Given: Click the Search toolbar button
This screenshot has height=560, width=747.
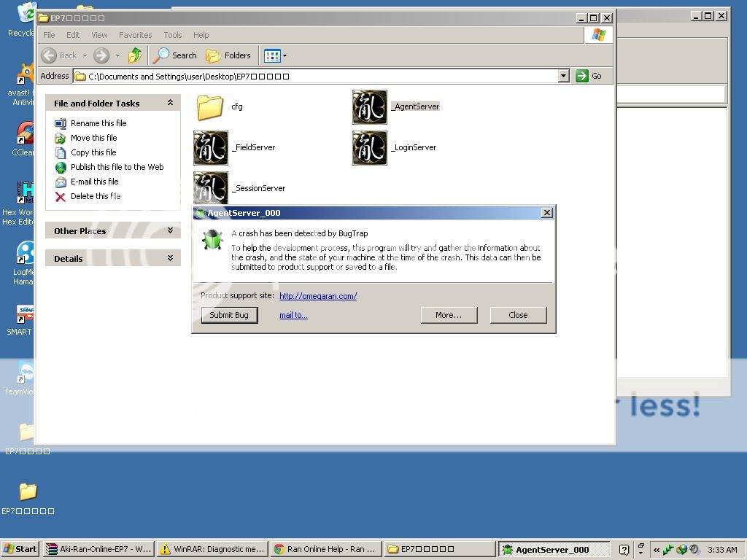Looking at the screenshot, I should pyautogui.click(x=175, y=55).
